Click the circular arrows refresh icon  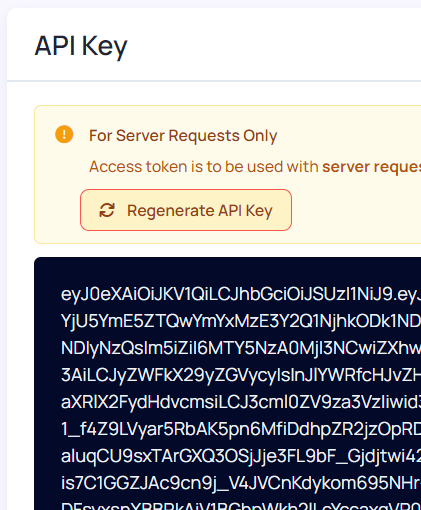point(107,210)
